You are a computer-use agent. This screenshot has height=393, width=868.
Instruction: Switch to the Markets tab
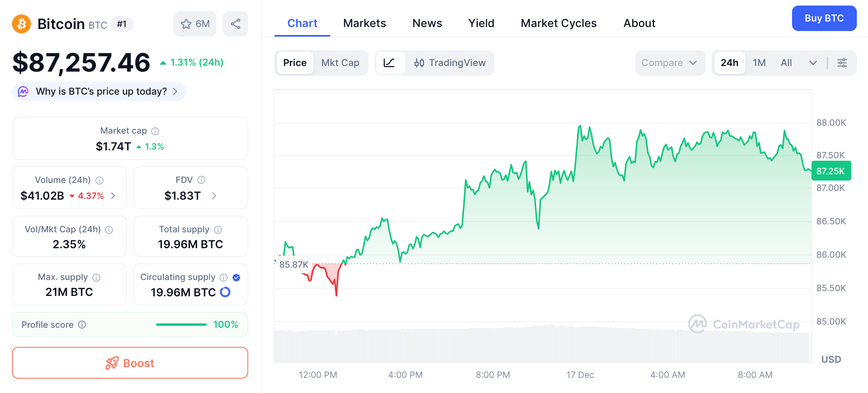[x=364, y=23]
